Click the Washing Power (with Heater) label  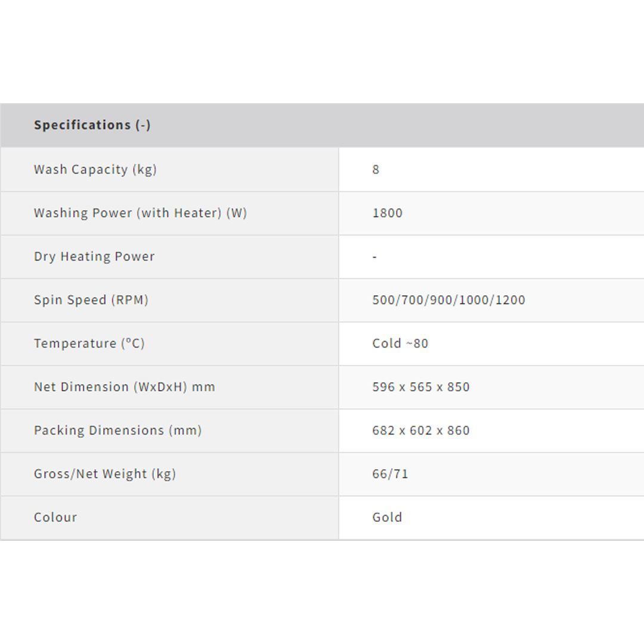(x=140, y=213)
